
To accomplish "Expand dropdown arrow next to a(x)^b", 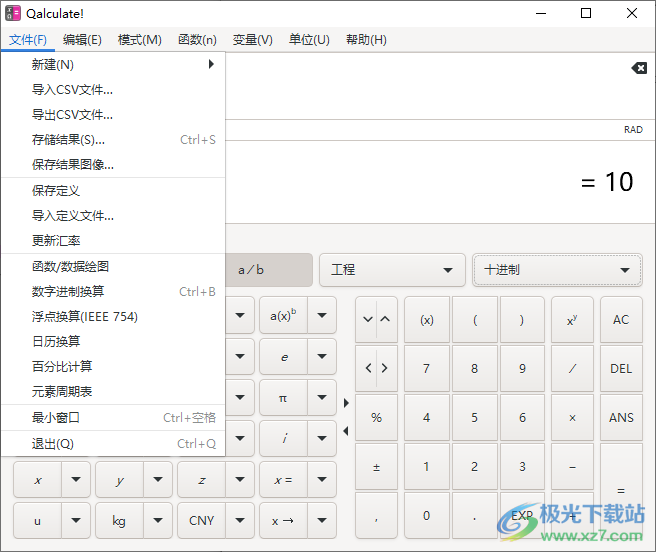I will pos(322,315).
